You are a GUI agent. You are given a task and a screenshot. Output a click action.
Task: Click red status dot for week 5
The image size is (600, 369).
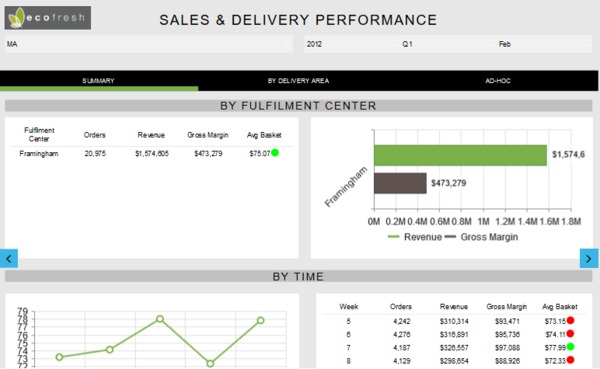pos(570,320)
